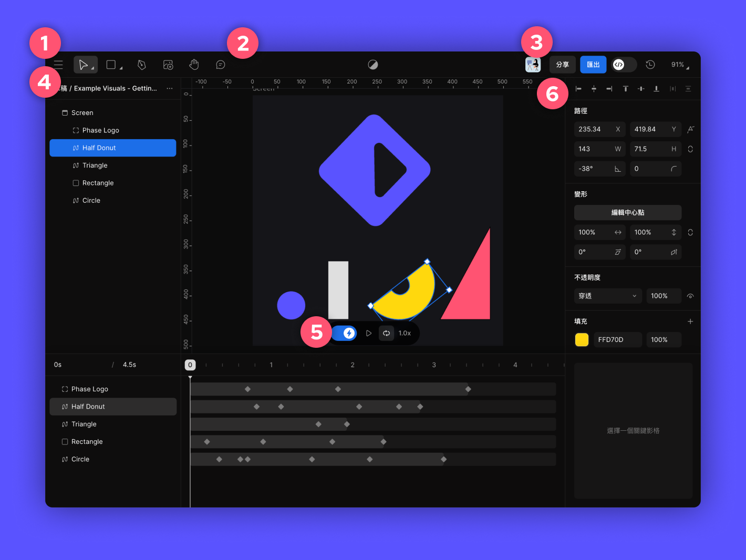Click the distribute horizontally icon
The image size is (746, 560).
pyautogui.click(x=672, y=89)
